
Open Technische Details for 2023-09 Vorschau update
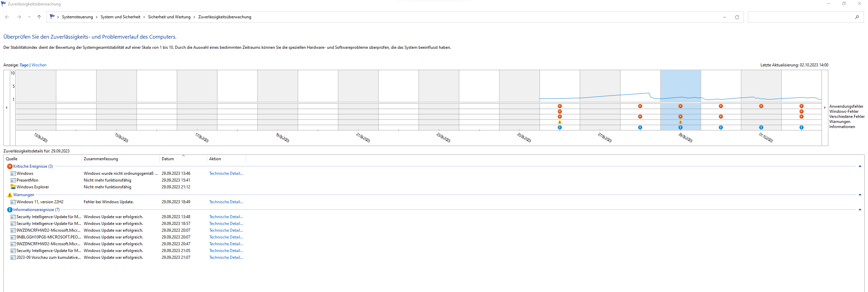coord(226,257)
